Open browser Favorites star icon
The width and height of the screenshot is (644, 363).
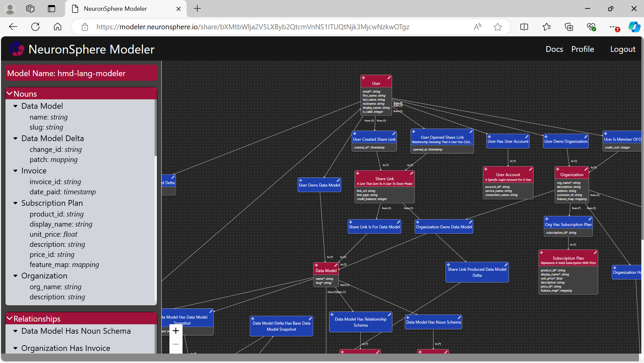(547, 27)
